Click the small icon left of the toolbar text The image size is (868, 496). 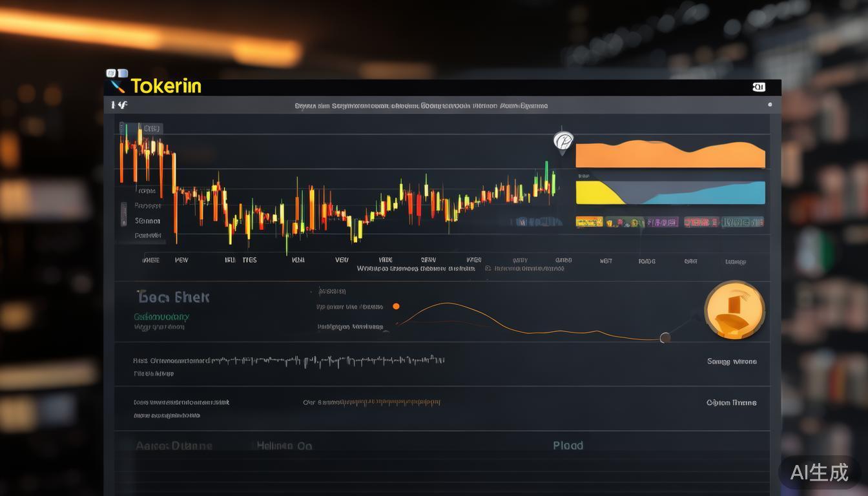pyautogui.click(x=121, y=105)
